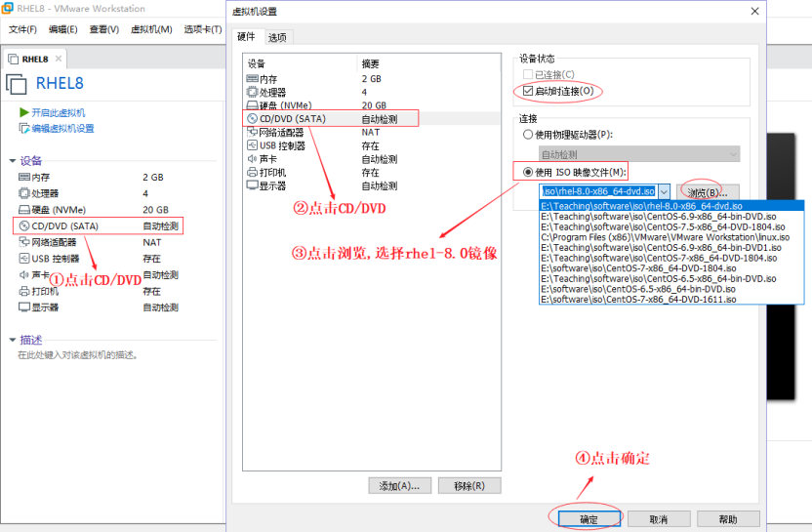Click the 取消 button
Viewport: 812px width, 532px height.
coord(659,519)
